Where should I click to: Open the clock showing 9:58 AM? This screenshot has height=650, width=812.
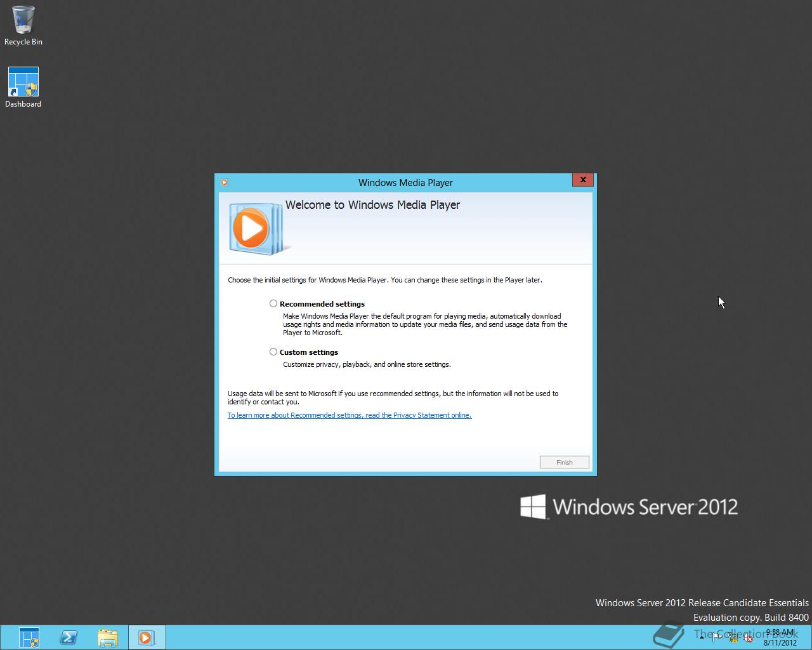780,637
